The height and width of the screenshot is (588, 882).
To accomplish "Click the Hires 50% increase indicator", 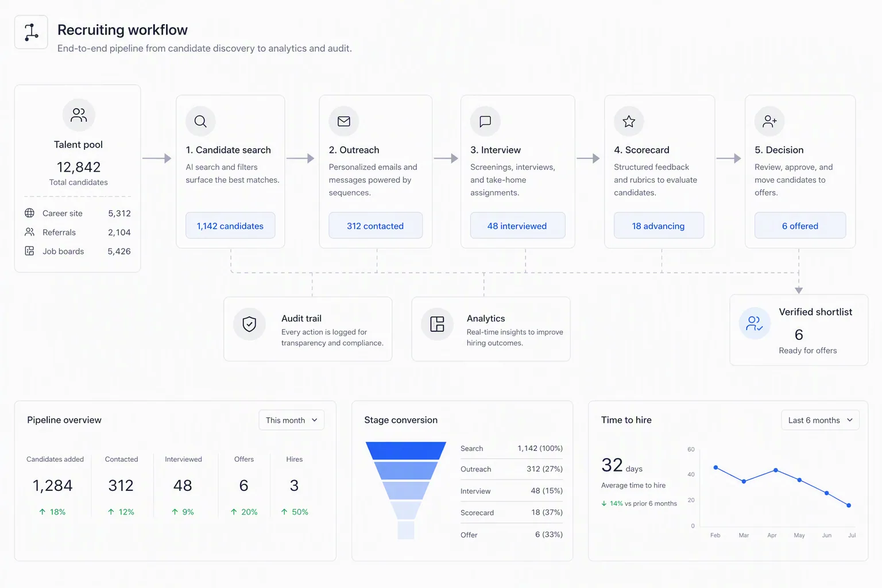I will point(295,512).
